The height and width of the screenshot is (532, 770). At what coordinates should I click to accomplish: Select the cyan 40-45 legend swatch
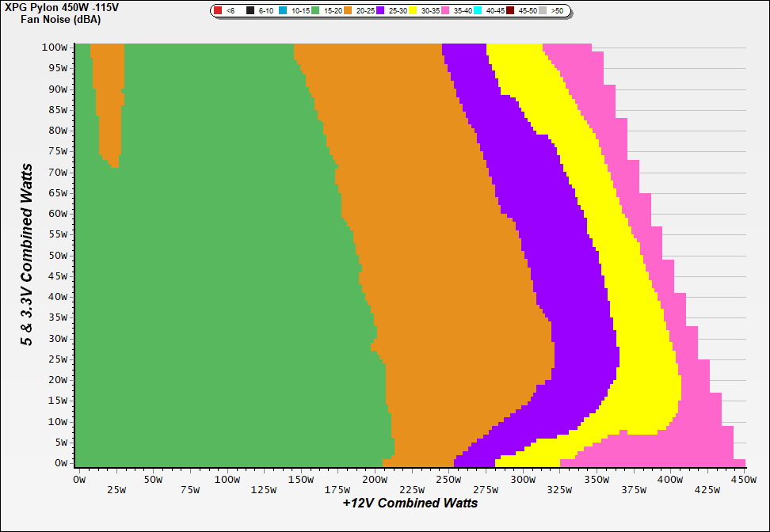coord(478,11)
